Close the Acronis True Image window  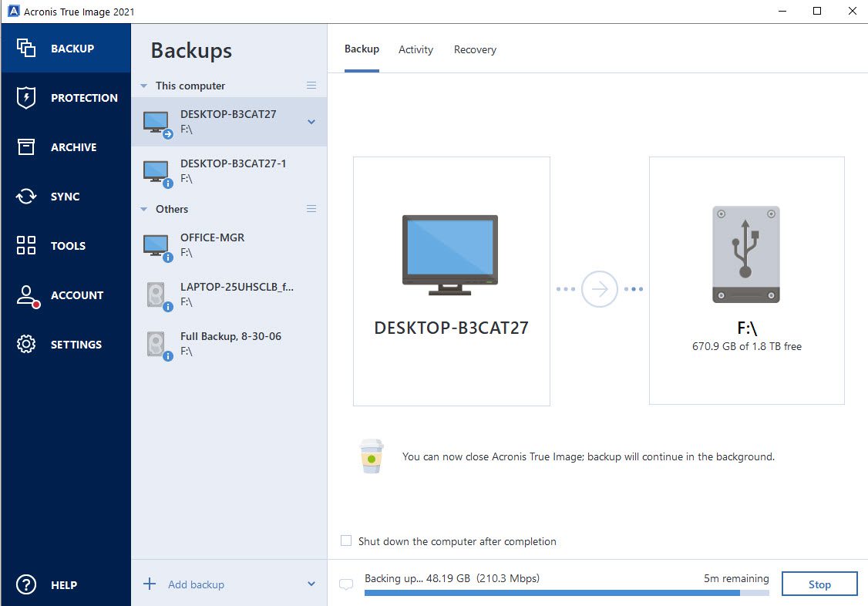853,11
